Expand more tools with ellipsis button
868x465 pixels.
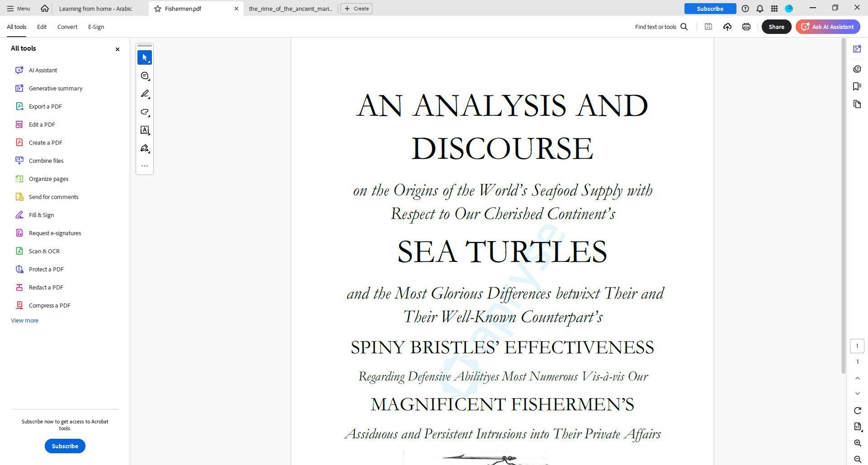(x=145, y=166)
